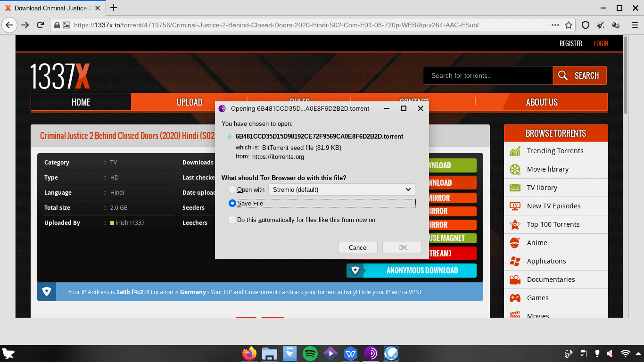Expand the Stremio (default) application dropdown
This screenshot has height=362, width=644.
tap(342, 189)
